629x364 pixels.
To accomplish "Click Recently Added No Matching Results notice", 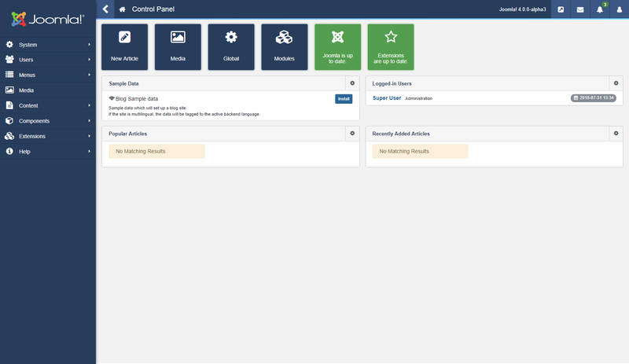I will 421,151.
